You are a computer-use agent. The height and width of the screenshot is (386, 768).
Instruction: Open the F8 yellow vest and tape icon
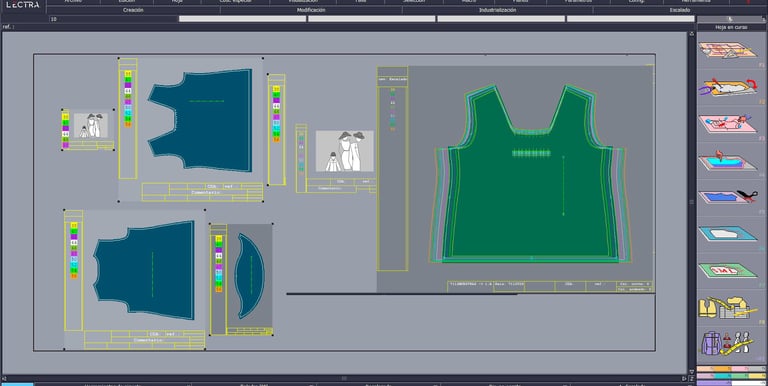pyautogui.click(x=727, y=308)
